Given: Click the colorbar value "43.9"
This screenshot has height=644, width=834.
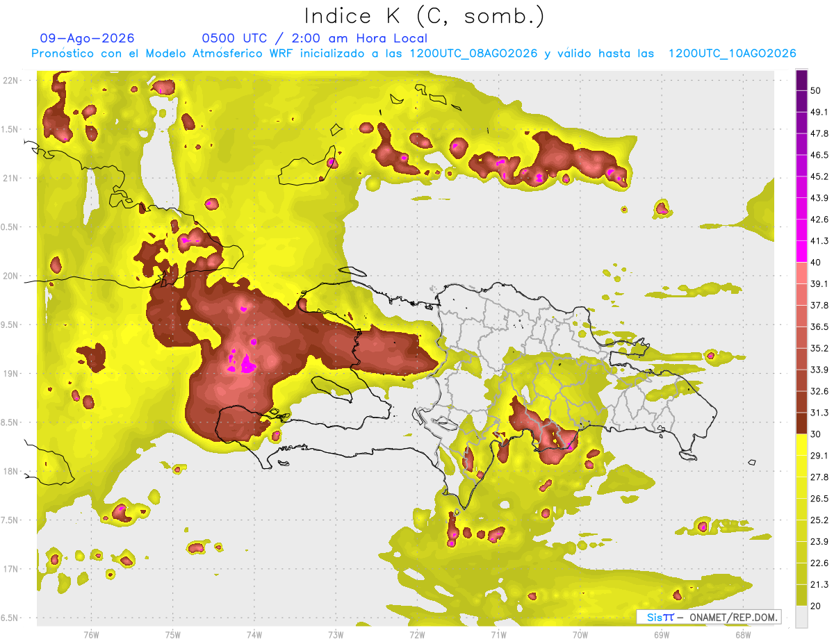Looking at the screenshot, I should pyautogui.click(x=819, y=198).
